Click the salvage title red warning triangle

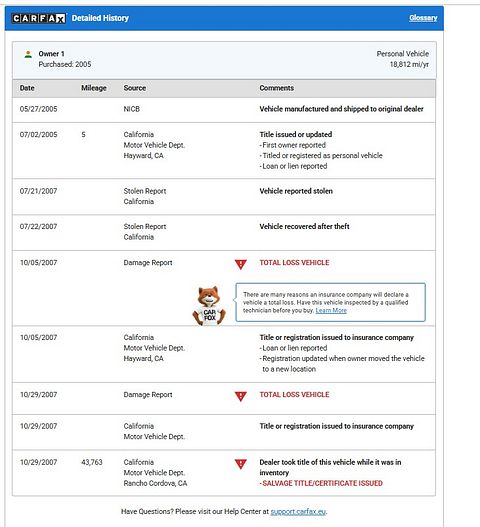coord(241,464)
